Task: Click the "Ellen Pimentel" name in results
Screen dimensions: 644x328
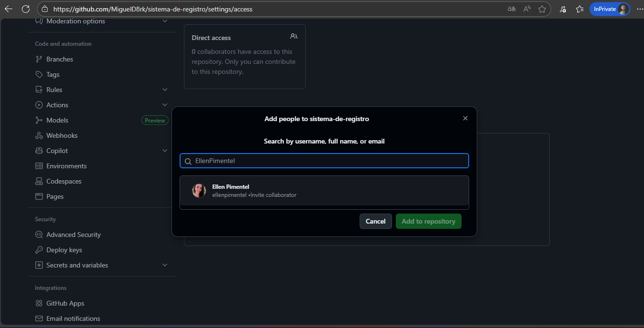Action: (231, 186)
